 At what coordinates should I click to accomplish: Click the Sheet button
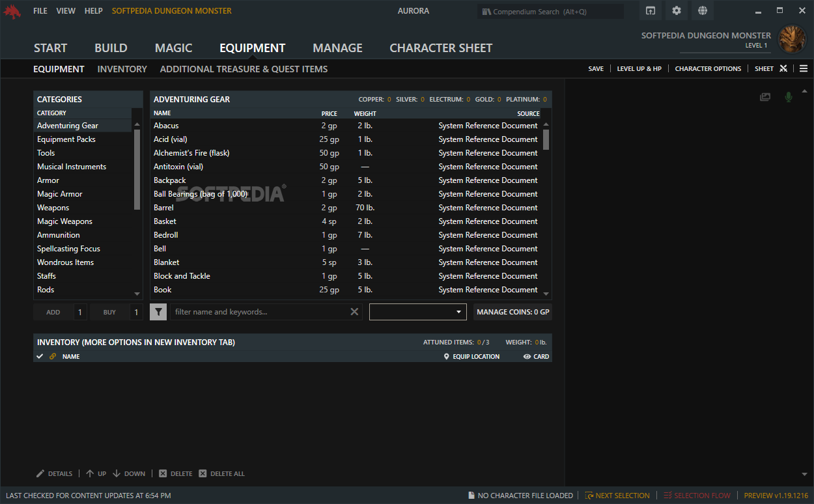click(x=765, y=68)
